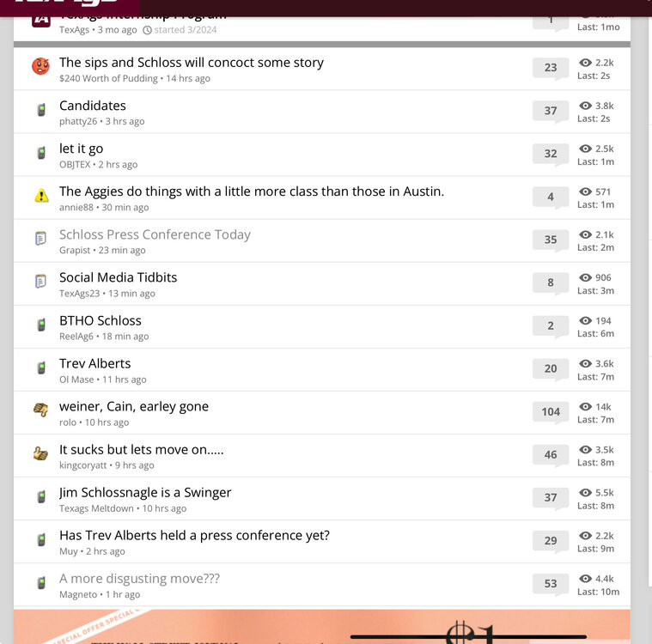Click the yellow warning icon beside Aggies class thread

point(41,196)
